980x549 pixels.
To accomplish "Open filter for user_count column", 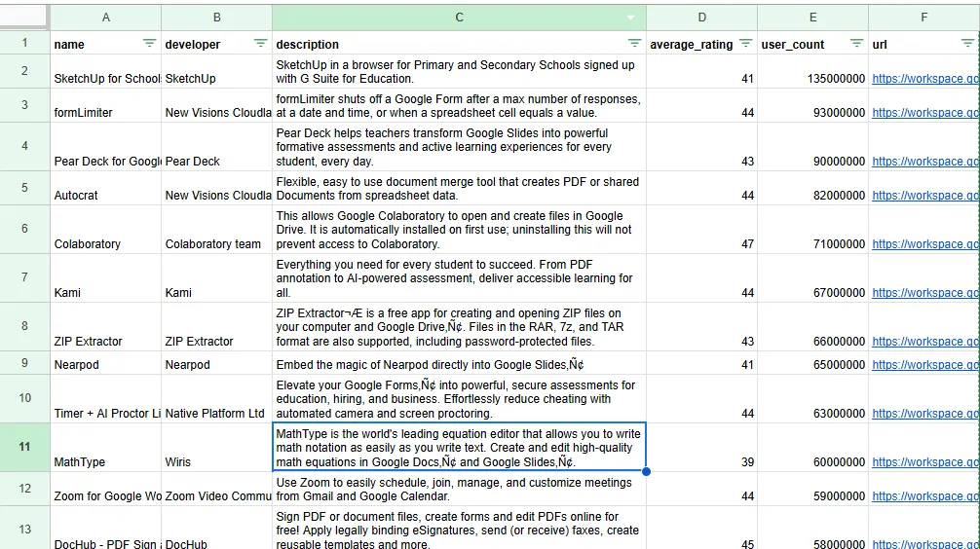I will tap(856, 43).
